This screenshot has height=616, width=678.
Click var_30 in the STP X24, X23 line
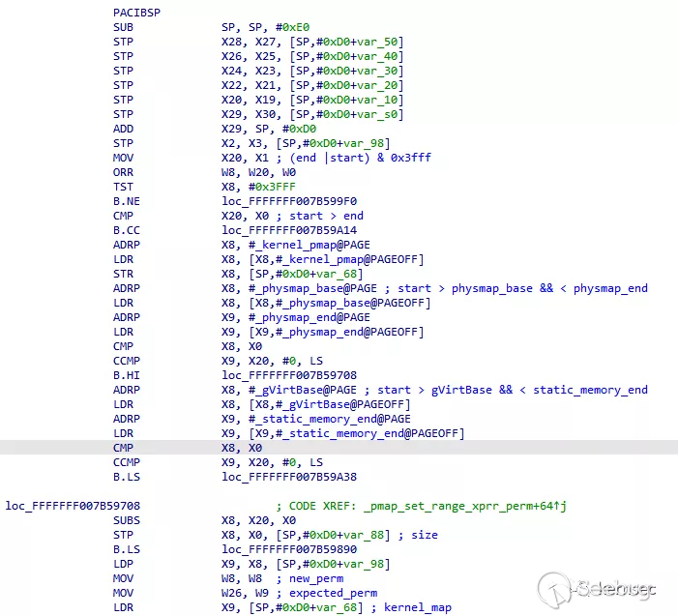pyautogui.click(x=377, y=71)
